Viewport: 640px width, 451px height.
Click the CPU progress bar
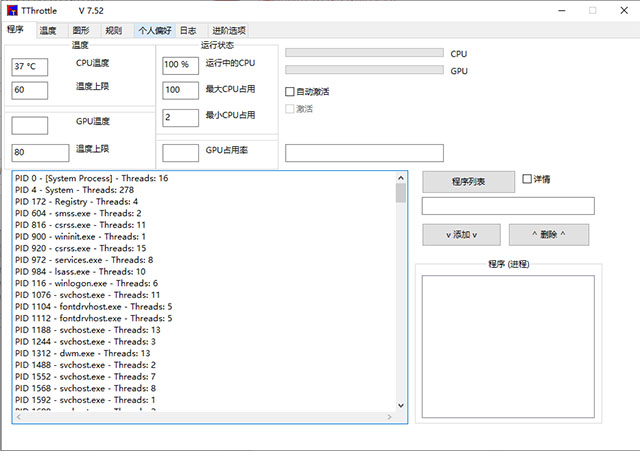[364, 53]
